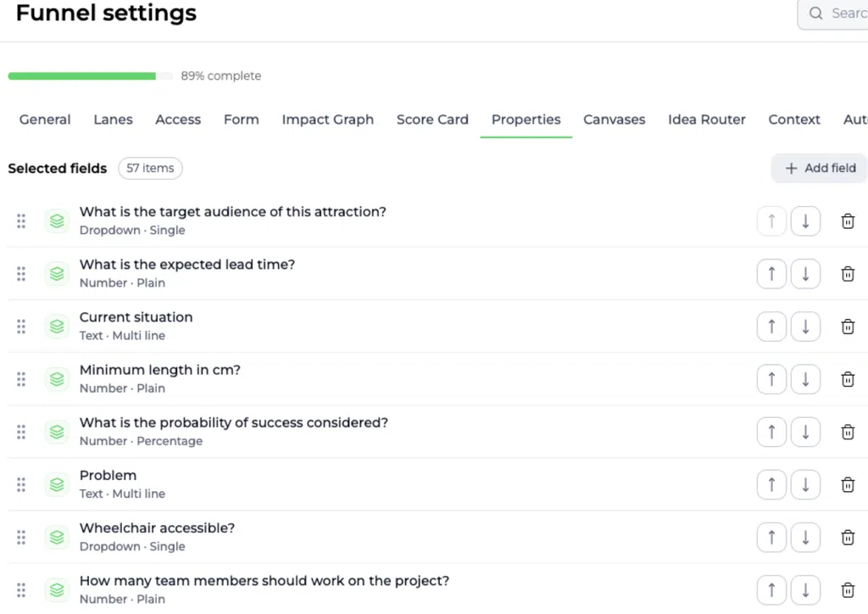
Task: Move Current situation field down
Action: tap(805, 327)
